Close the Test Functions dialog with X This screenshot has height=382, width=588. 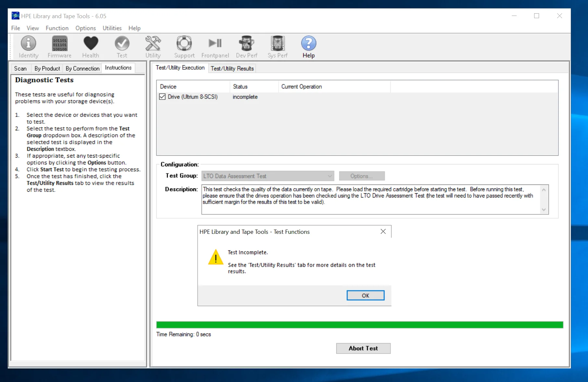click(x=383, y=232)
